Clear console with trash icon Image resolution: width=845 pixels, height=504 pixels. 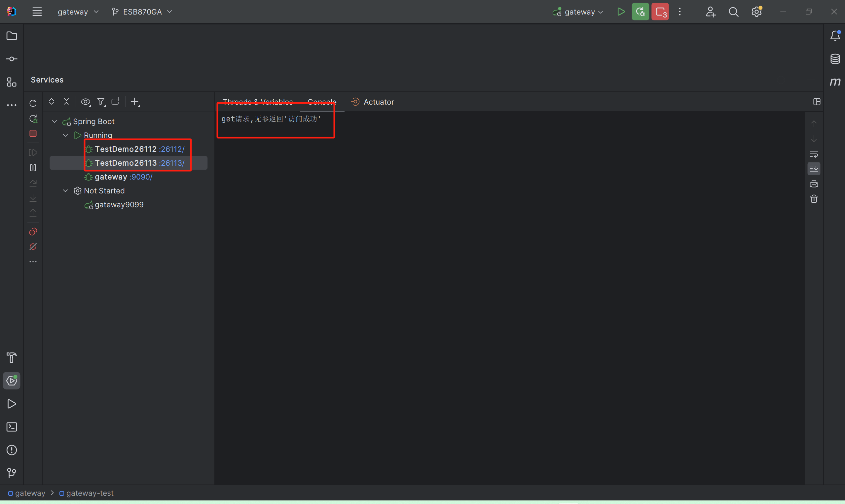pos(814,199)
